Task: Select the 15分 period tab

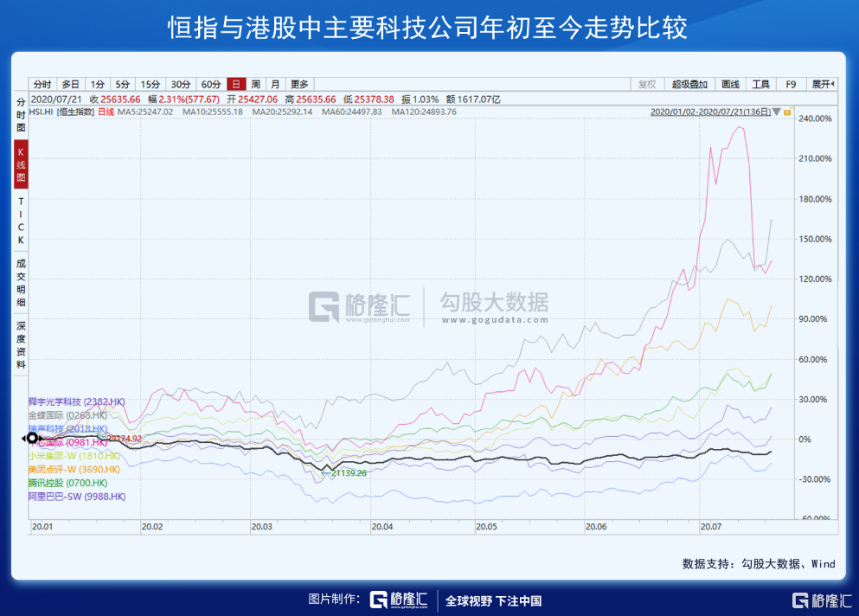Action: coord(151,85)
